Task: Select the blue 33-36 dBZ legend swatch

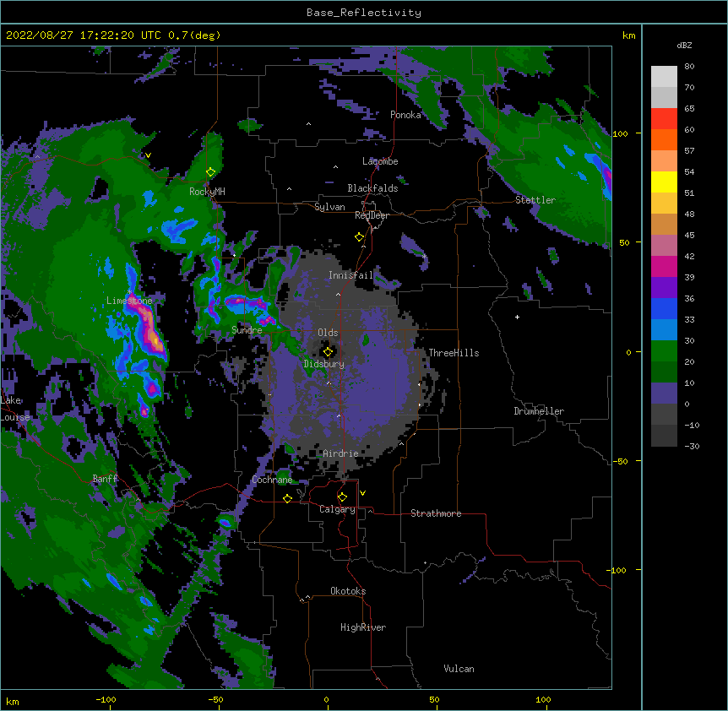Action: pos(664,308)
